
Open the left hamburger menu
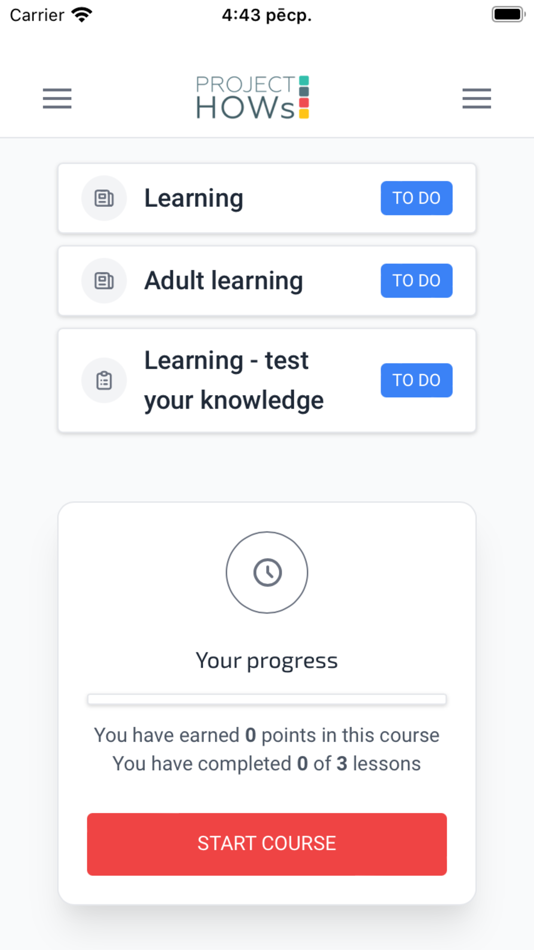[x=57, y=98]
